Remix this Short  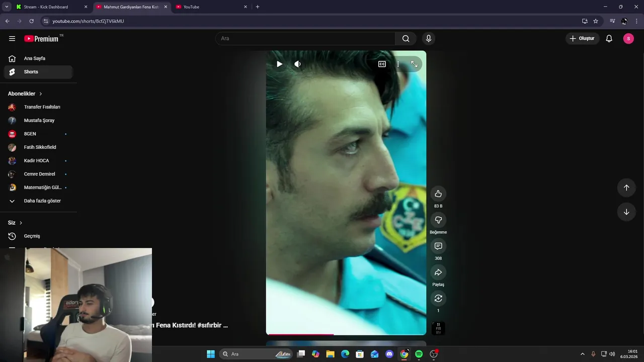[438, 298]
